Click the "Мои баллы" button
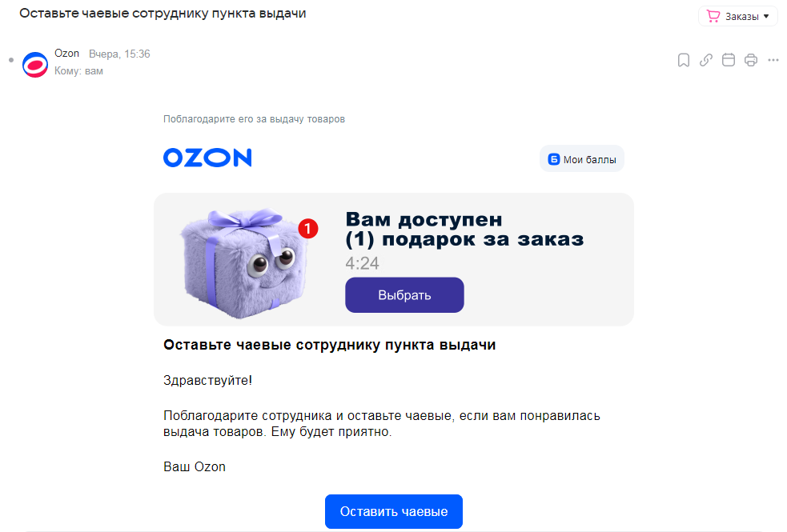Viewport: 787px width, 532px height. (x=582, y=159)
